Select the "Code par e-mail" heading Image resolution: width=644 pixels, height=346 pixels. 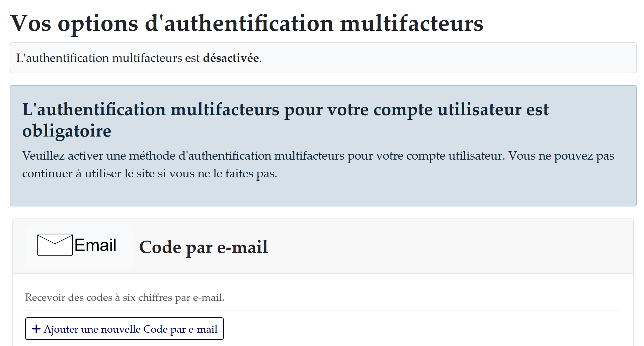click(203, 247)
